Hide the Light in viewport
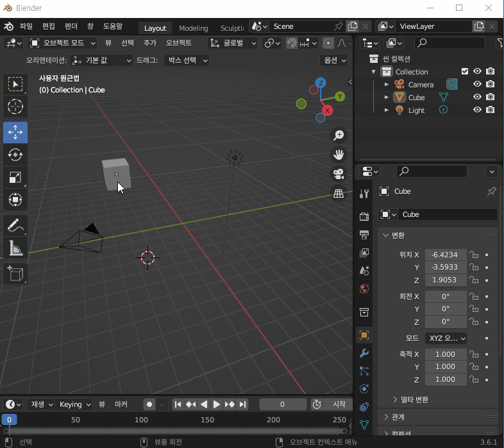504x448 pixels. click(x=477, y=110)
